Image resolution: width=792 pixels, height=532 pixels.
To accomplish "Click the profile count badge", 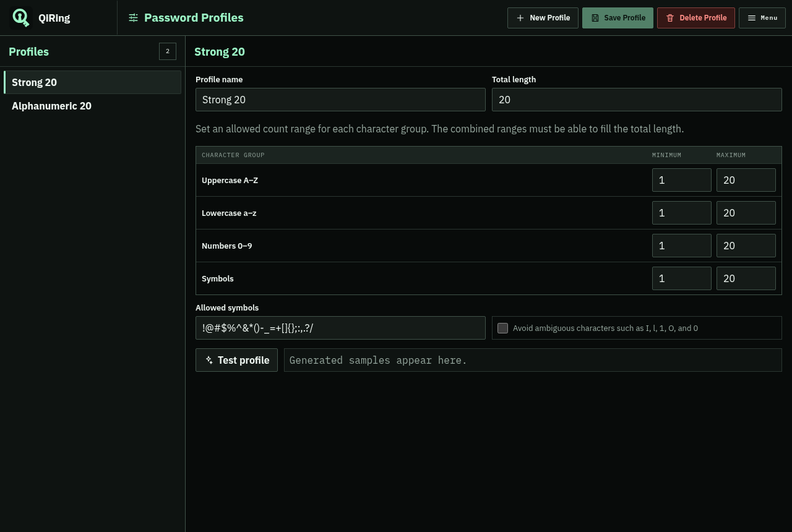I will click(168, 51).
